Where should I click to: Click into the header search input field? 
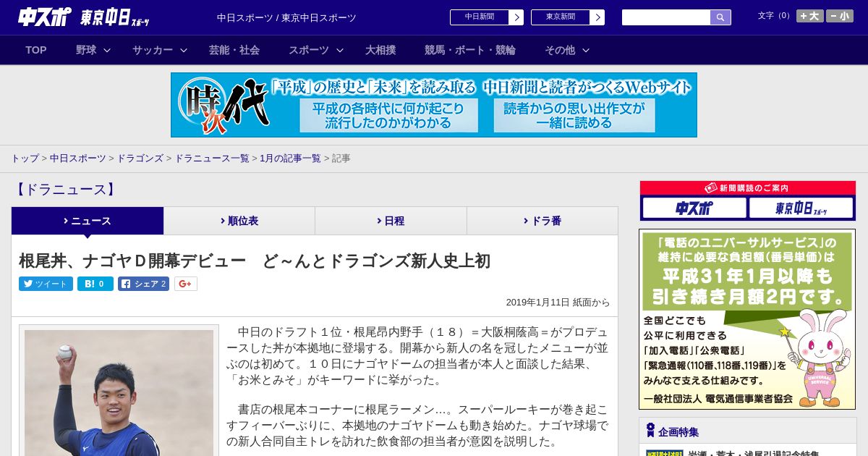666,17
